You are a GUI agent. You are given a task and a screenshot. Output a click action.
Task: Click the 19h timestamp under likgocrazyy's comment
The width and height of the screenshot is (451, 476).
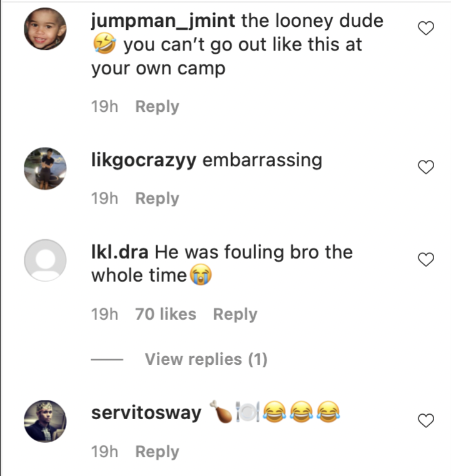[104, 199]
